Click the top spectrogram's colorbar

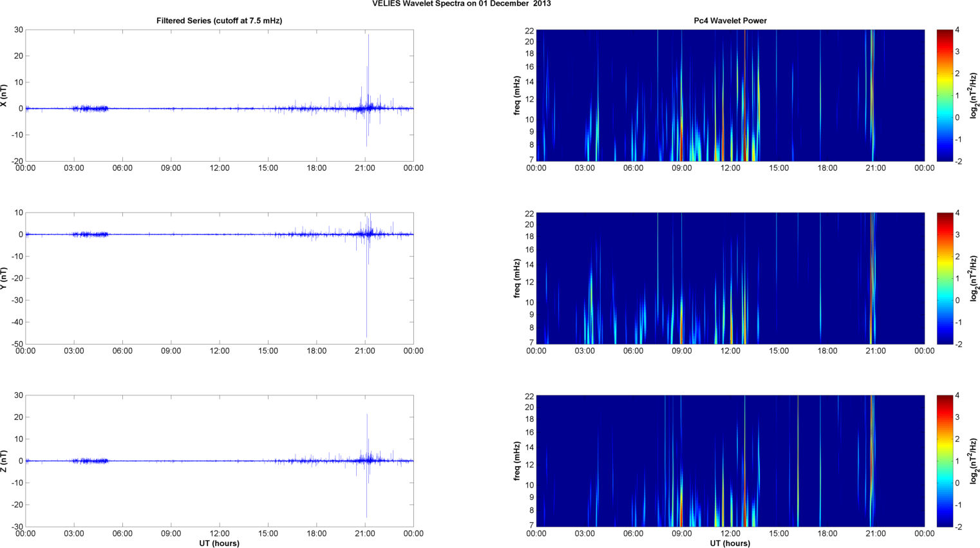click(x=944, y=95)
